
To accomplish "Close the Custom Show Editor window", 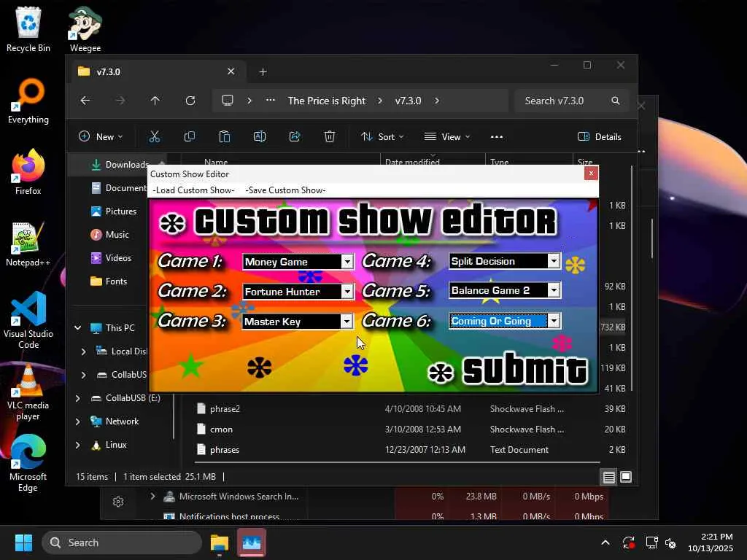I will point(591,174).
